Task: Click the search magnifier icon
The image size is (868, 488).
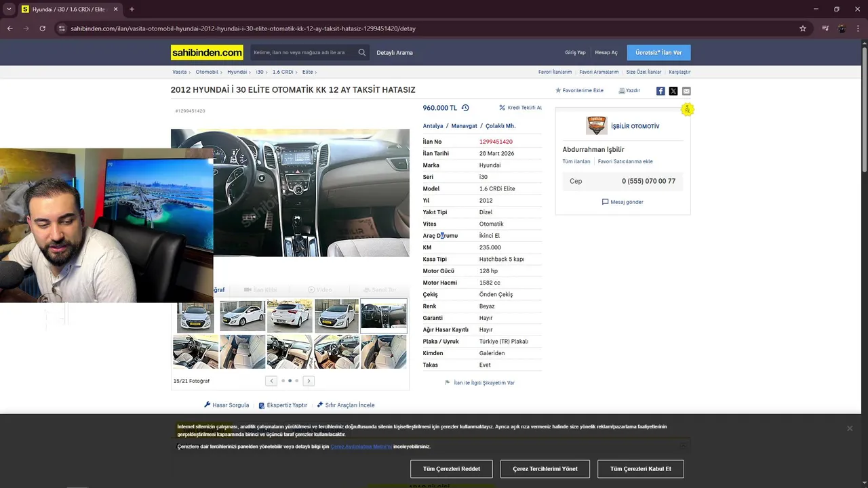Action: pos(362,52)
